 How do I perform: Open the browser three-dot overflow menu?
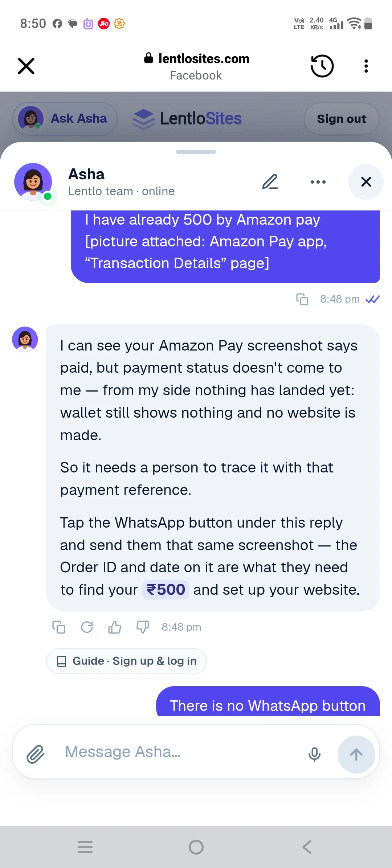(366, 66)
